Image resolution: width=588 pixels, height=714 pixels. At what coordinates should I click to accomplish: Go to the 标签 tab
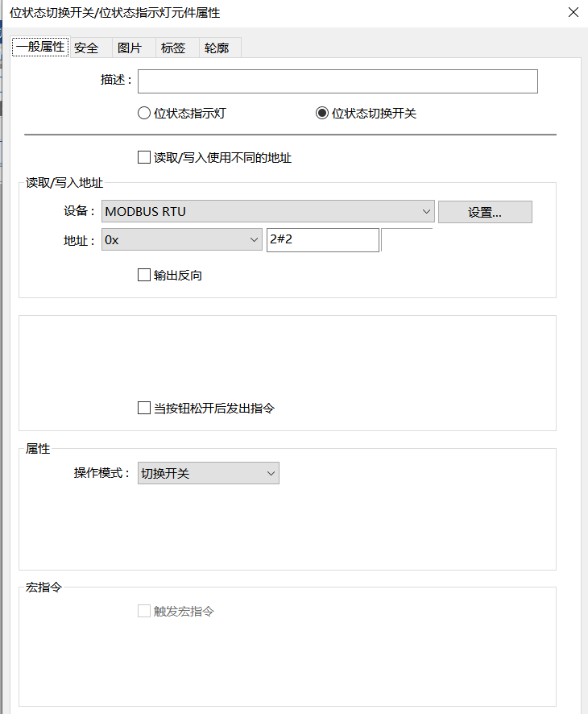(x=173, y=48)
